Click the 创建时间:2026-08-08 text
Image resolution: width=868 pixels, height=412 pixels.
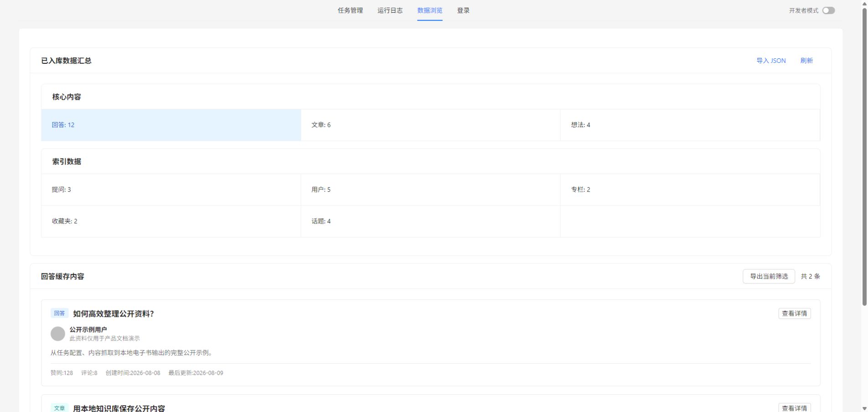pos(133,373)
